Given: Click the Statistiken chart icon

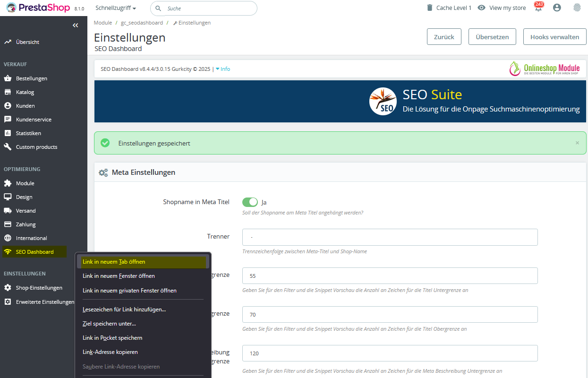Looking at the screenshot, I should (8, 133).
